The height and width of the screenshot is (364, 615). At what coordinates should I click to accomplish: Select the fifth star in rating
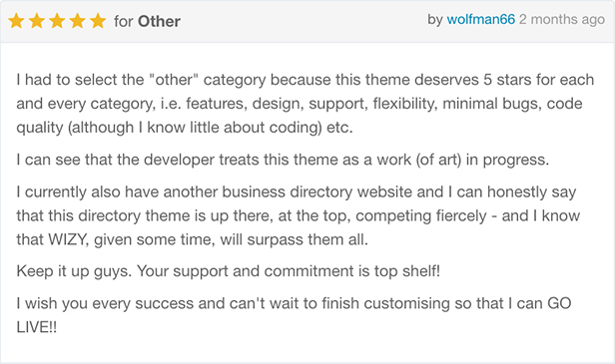click(x=98, y=21)
